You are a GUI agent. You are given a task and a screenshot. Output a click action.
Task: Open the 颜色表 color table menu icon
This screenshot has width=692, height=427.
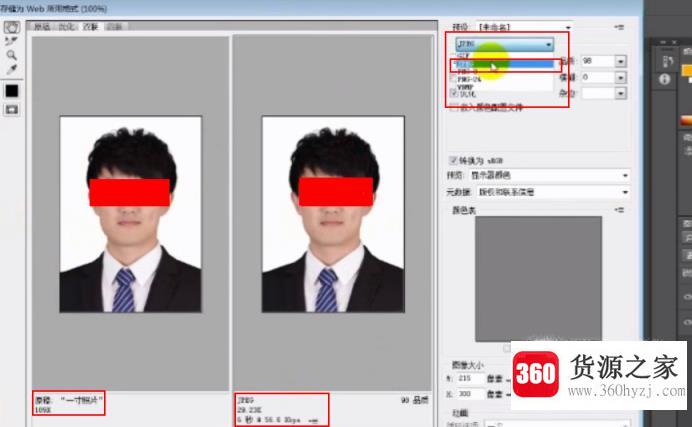point(620,210)
